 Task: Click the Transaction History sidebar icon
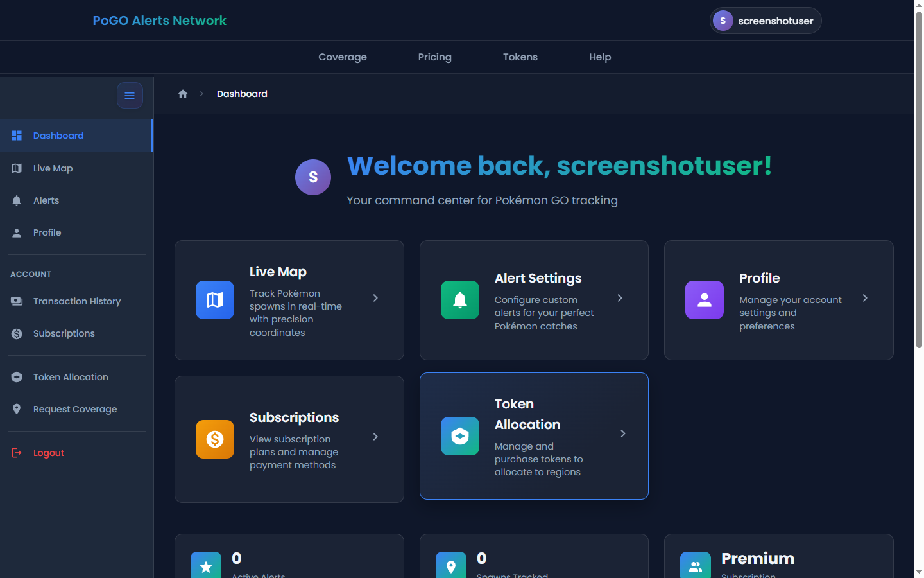click(17, 301)
